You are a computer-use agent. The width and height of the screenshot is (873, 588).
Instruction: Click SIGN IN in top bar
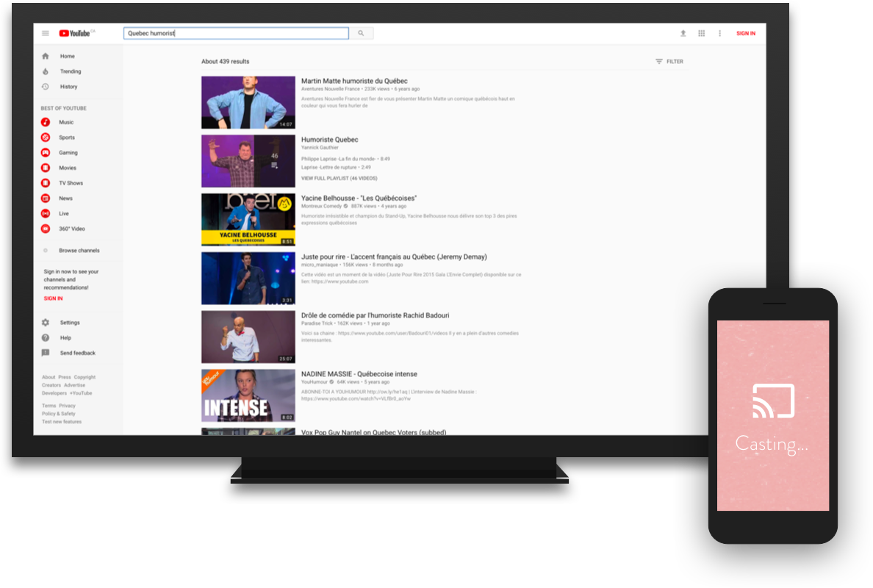click(x=746, y=33)
